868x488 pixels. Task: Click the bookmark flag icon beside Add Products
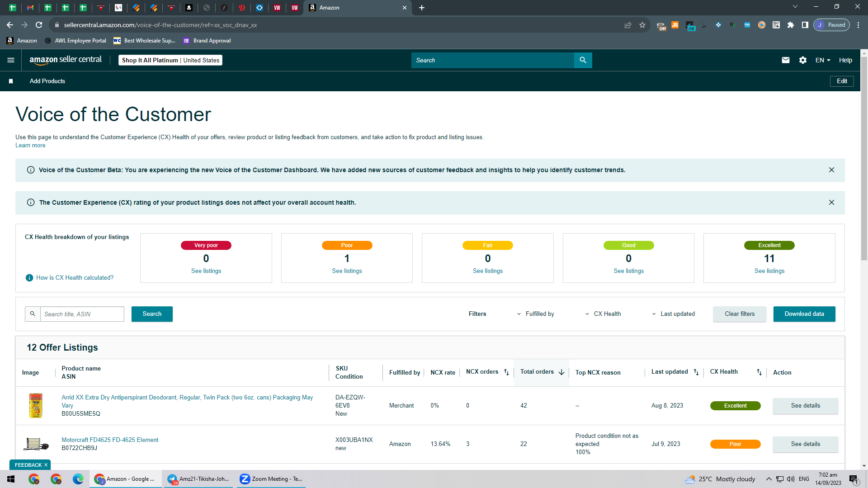click(x=11, y=81)
